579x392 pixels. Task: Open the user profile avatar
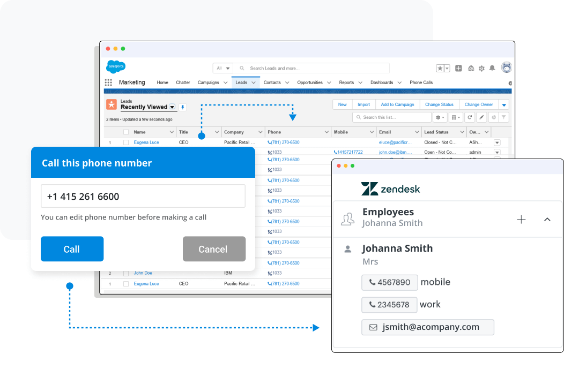tap(506, 67)
